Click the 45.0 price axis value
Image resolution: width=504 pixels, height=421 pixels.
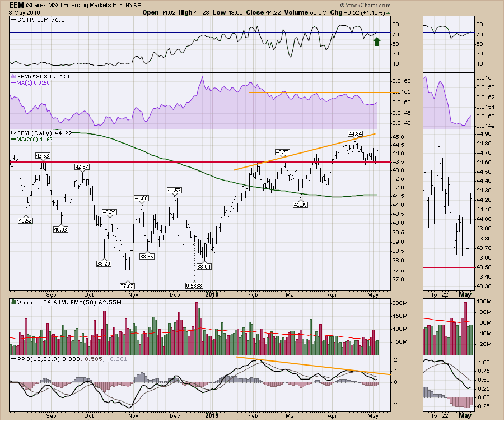[397, 137]
